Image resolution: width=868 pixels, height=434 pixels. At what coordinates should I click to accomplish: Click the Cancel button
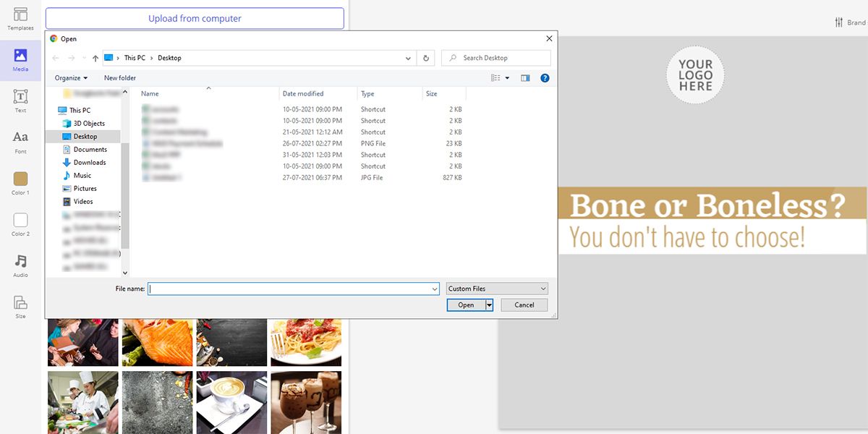[524, 305]
